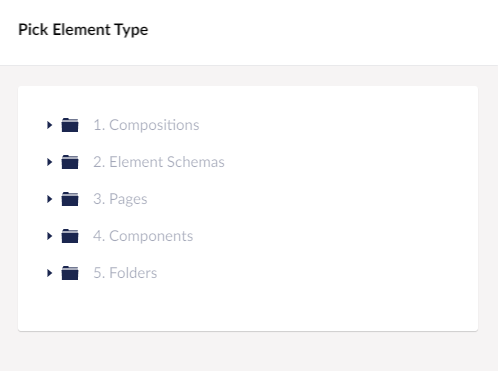Choose the "3. Pages" entry text
Viewport: 498px width, 371px height.
click(120, 199)
